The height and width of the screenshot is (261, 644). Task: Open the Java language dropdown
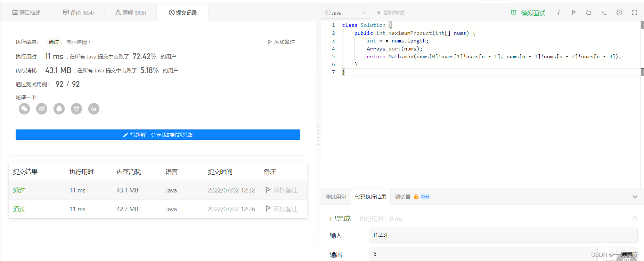(346, 13)
